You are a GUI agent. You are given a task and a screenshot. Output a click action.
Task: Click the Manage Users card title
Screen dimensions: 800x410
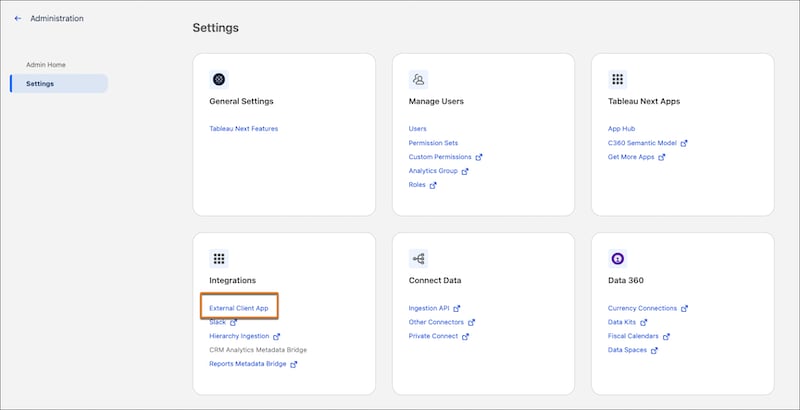click(436, 101)
